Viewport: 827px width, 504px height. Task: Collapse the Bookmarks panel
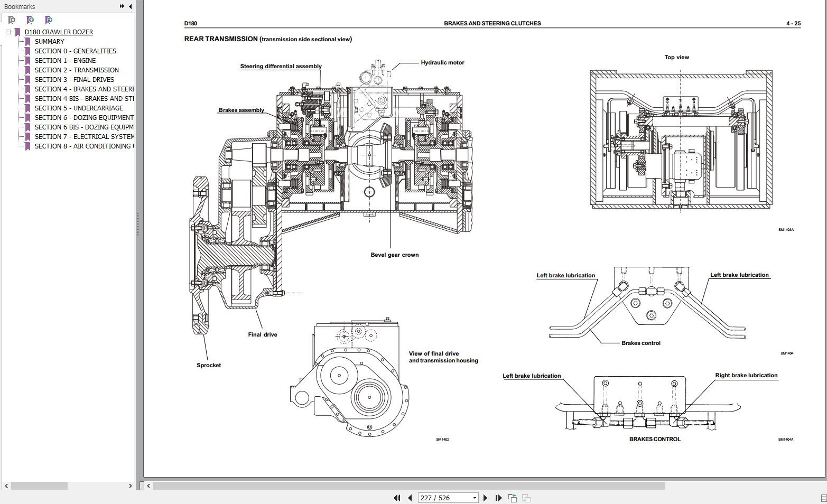click(130, 6)
